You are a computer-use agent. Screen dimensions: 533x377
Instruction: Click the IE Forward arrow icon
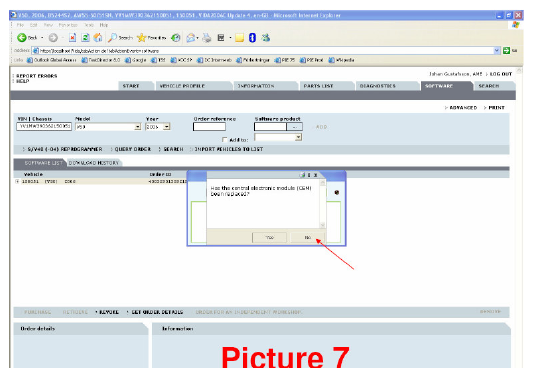tap(53, 38)
